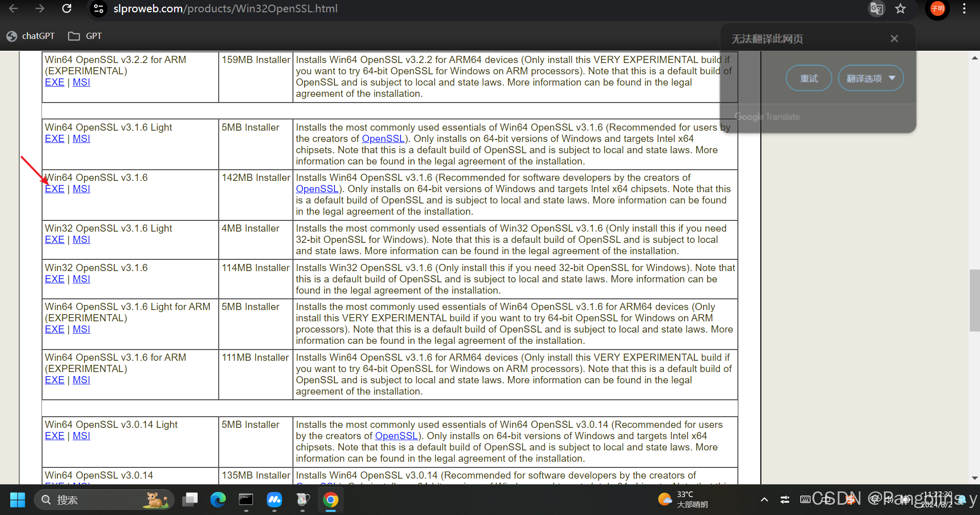
Task: Click the '135MB Installer' cell
Action: click(x=255, y=476)
